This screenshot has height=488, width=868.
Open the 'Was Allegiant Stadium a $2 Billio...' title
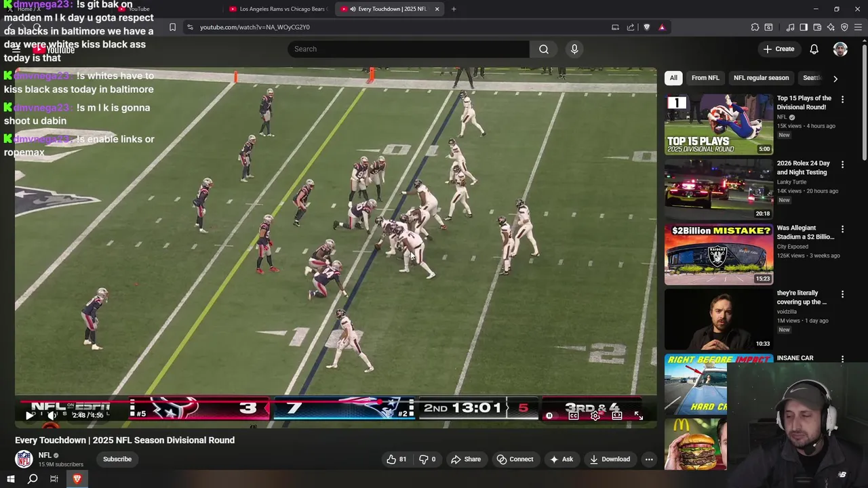pos(806,232)
